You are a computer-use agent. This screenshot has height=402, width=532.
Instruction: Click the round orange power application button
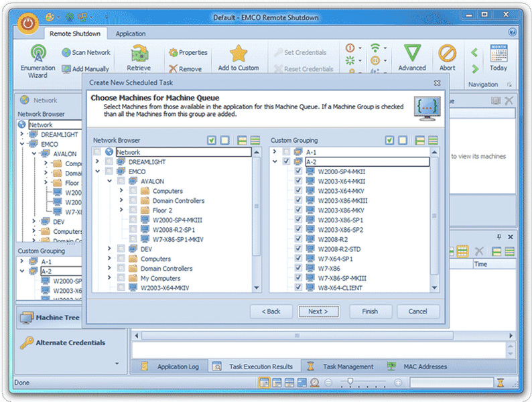(28, 23)
